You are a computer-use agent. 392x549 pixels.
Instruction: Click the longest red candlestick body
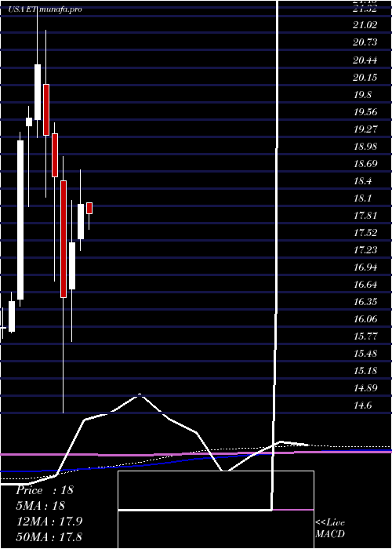(64, 239)
